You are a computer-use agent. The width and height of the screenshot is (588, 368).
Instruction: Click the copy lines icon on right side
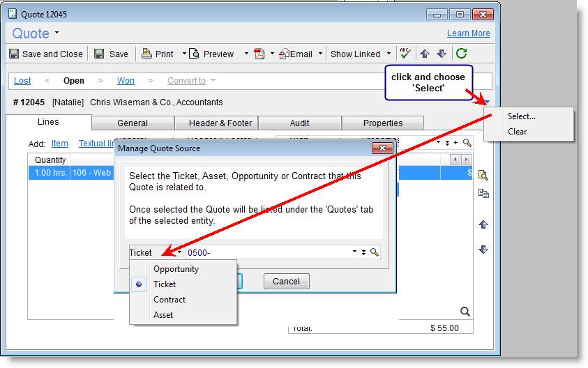483,194
